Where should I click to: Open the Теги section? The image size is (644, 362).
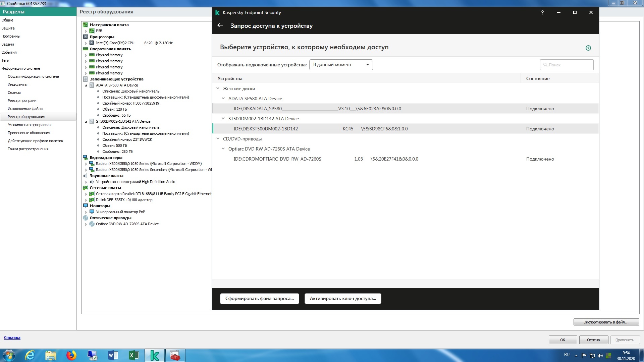(5, 60)
